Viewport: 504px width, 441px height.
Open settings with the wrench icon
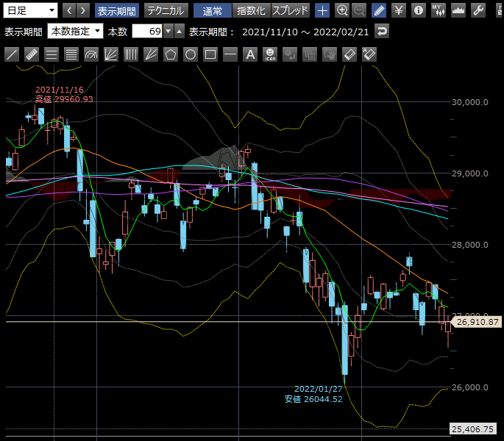click(x=478, y=10)
